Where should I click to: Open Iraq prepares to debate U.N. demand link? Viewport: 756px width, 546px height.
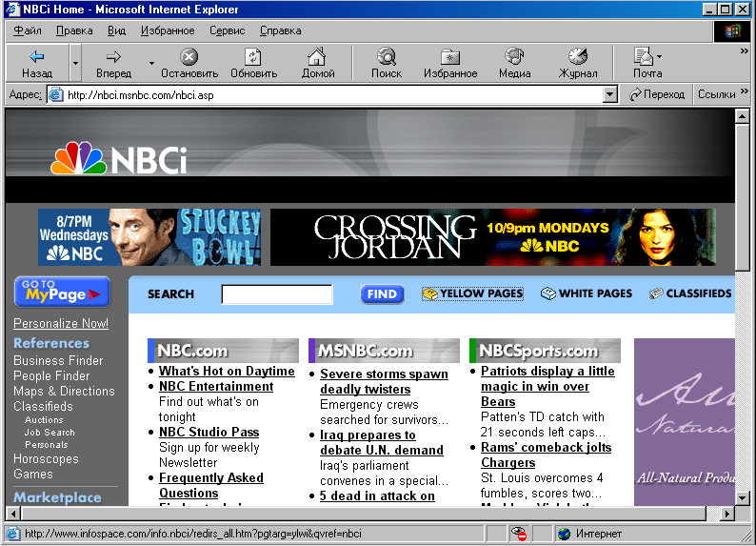382,442
